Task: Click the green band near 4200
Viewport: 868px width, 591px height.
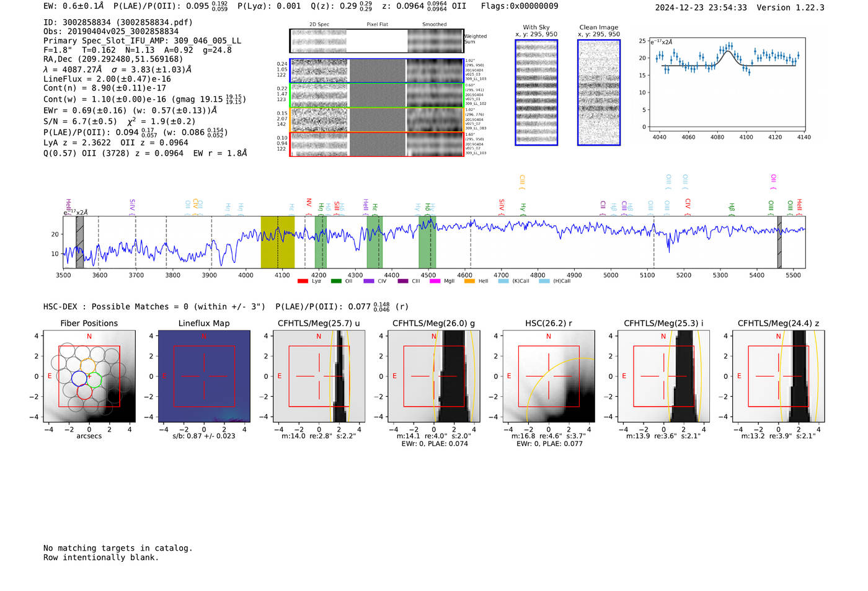Action: coord(321,242)
